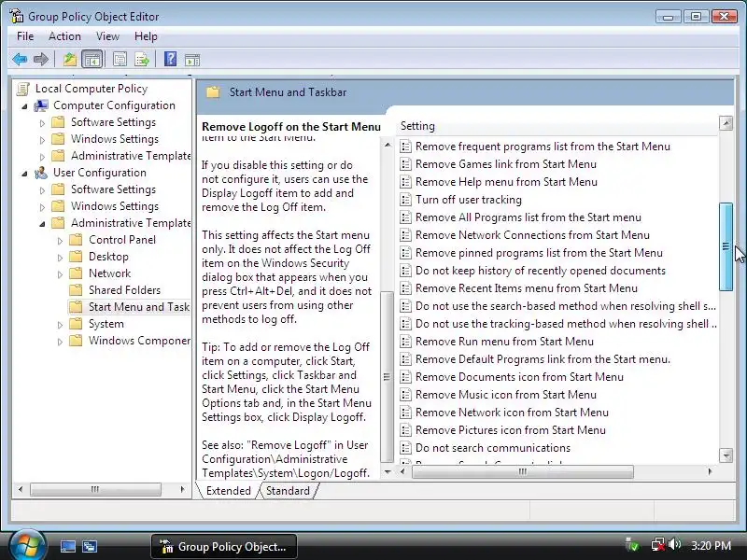Viewport: 747px width, 560px height.
Task: Click the settings list horizontal scrollbar thumb
Action: click(523, 472)
